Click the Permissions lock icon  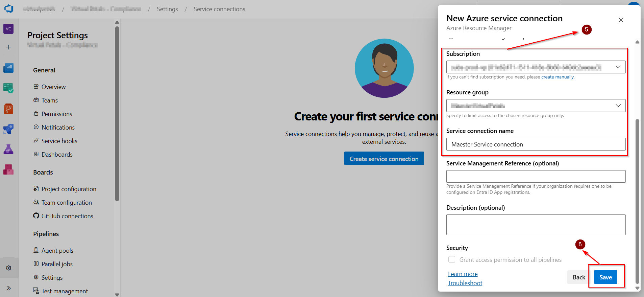pyautogui.click(x=36, y=114)
